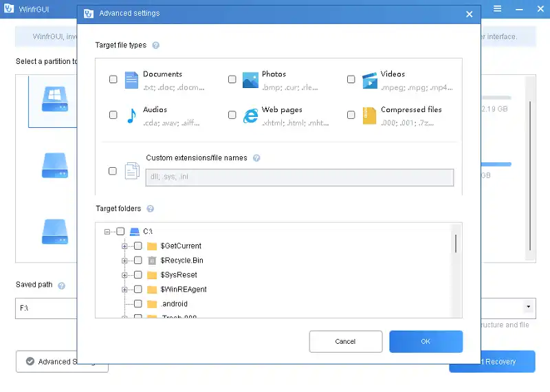This screenshot has width=550, height=392.
Task: Expand the $Recycle.Bin folder node
Action: click(x=124, y=261)
